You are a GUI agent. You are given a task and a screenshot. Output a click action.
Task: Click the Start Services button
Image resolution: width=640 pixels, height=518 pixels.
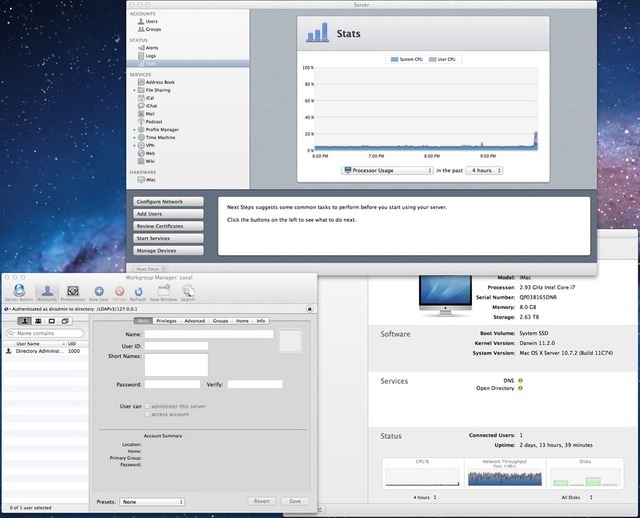coord(168,238)
